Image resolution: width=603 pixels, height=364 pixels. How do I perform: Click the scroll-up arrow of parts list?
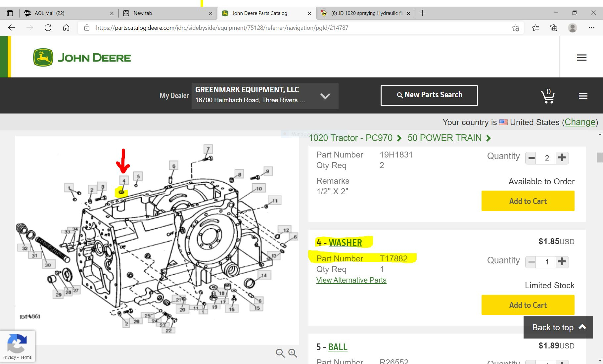pyautogui.click(x=599, y=134)
